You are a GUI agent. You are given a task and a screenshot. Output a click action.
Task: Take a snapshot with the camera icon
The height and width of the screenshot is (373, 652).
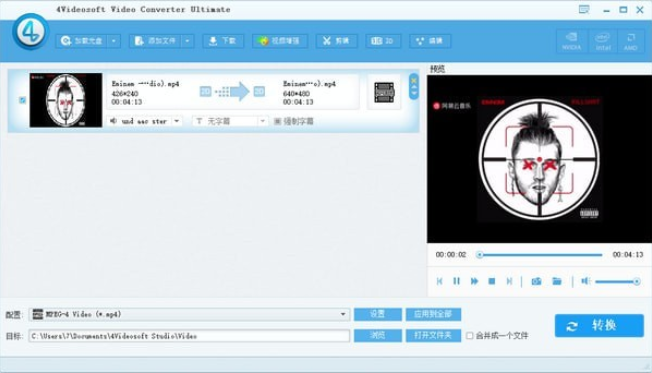point(536,282)
